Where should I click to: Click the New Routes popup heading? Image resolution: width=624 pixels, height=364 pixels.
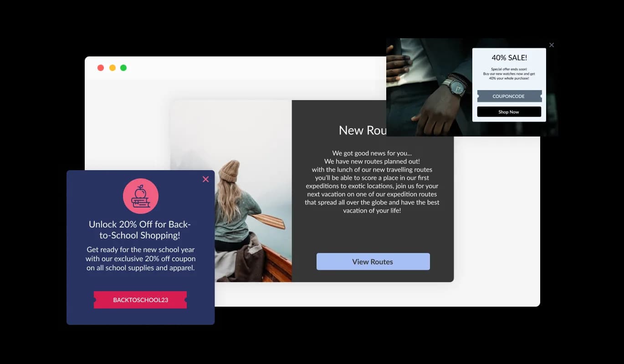click(362, 131)
